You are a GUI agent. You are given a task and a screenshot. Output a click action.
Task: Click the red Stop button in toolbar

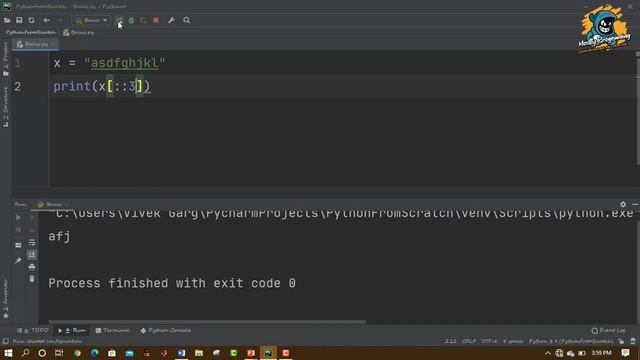tap(156, 20)
